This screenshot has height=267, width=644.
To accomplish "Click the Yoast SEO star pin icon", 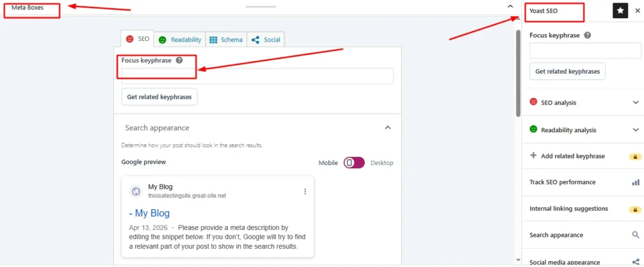I will pyautogui.click(x=621, y=11).
